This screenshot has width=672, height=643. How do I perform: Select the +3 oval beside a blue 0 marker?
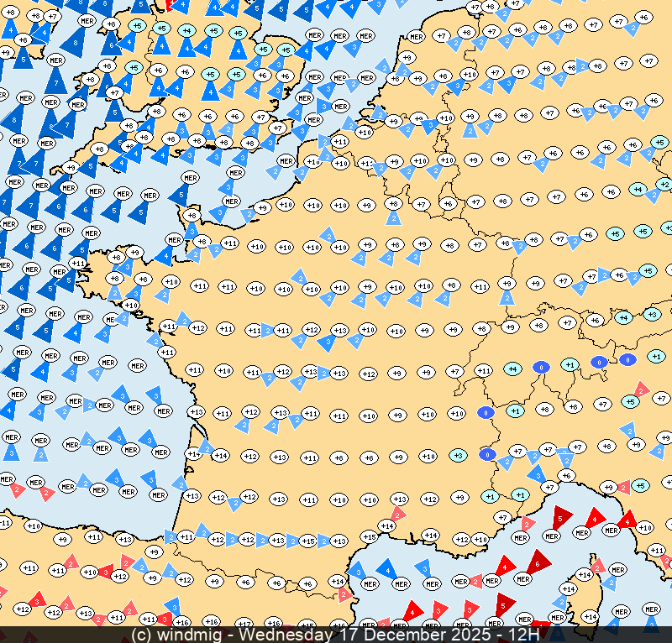click(457, 455)
